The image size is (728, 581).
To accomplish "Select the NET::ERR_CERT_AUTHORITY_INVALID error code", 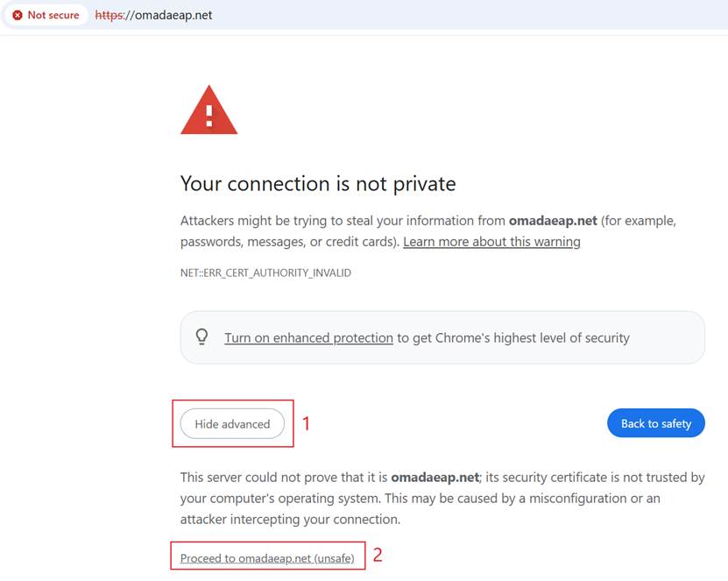I will [265, 273].
